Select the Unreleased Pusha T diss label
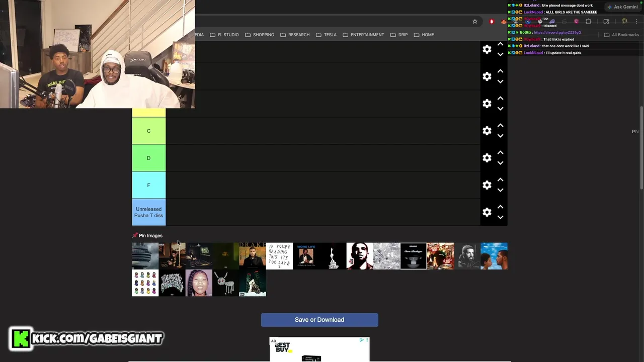Screen dimensions: 644x362 tap(148, 212)
